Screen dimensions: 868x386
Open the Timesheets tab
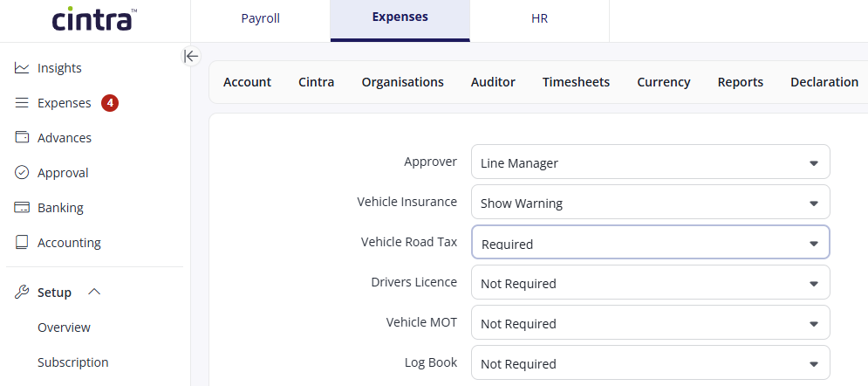pyautogui.click(x=576, y=82)
